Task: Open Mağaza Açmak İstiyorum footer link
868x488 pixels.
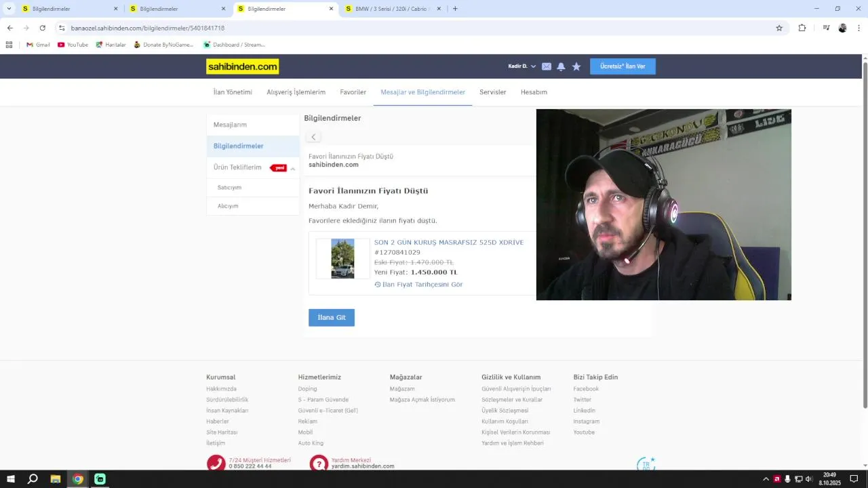Action: 422,400
